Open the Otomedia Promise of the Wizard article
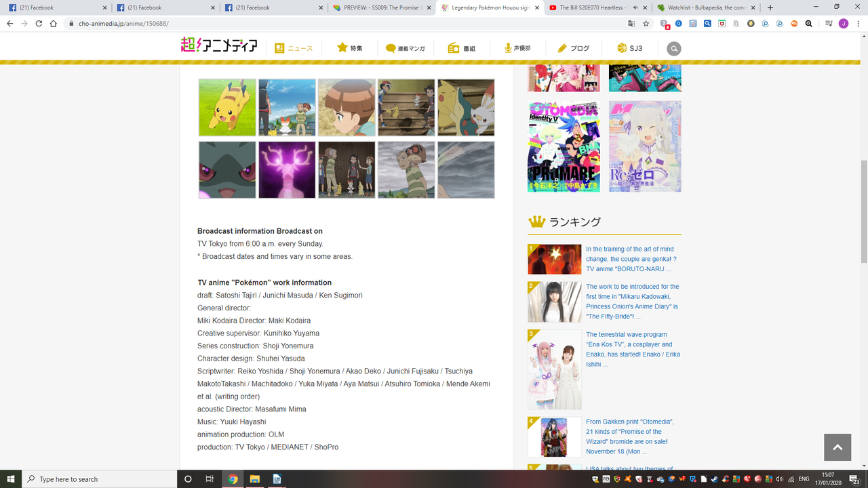Image resolution: width=868 pixels, height=488 pixels. (x=630, y=436)
